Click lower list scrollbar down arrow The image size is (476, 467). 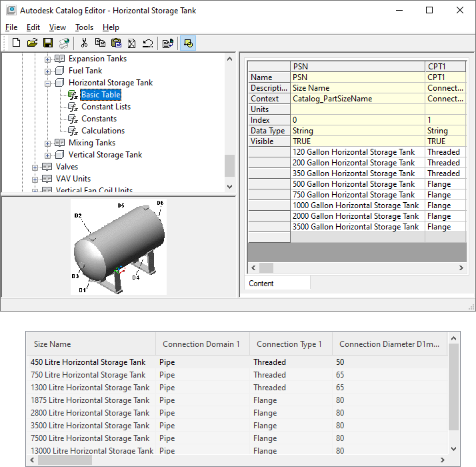(x=453, y=449)
